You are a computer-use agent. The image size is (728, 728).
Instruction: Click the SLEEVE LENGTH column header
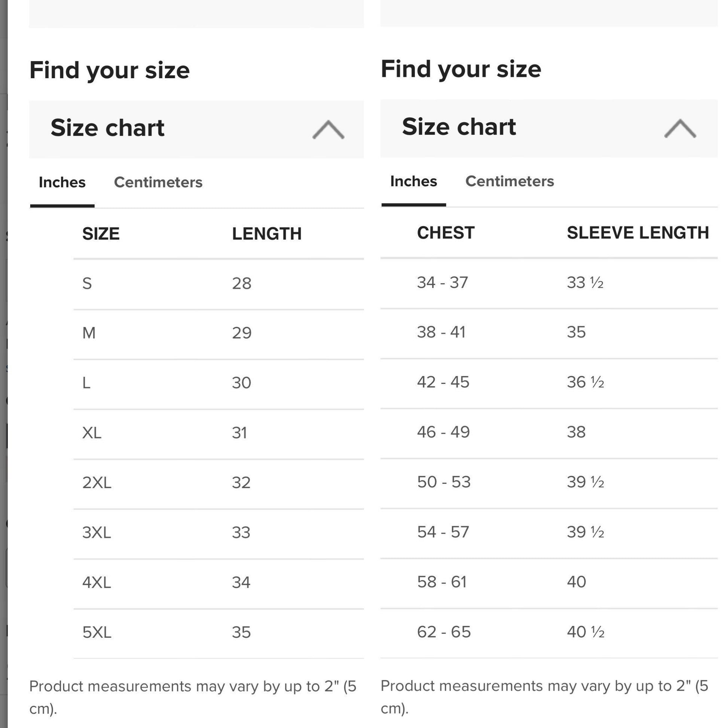pyautogui.click(x=638, y=232)
